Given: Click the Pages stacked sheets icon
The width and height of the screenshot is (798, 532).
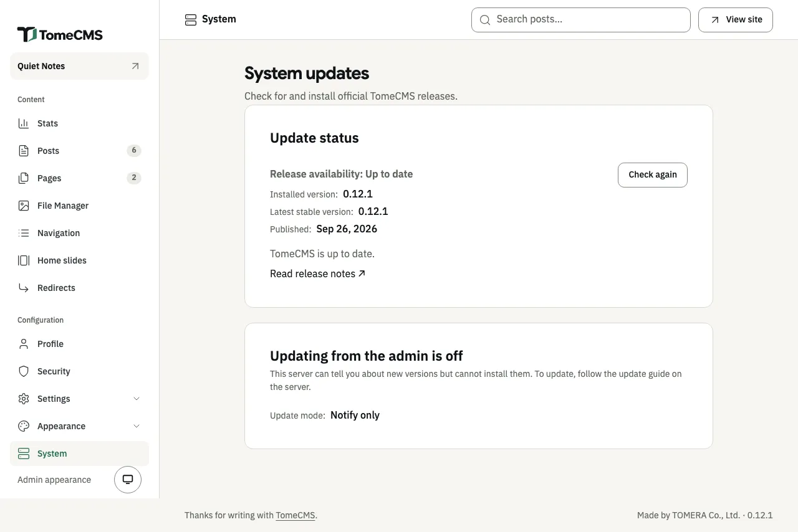Looking at the screenshot, I should (24, 178).
